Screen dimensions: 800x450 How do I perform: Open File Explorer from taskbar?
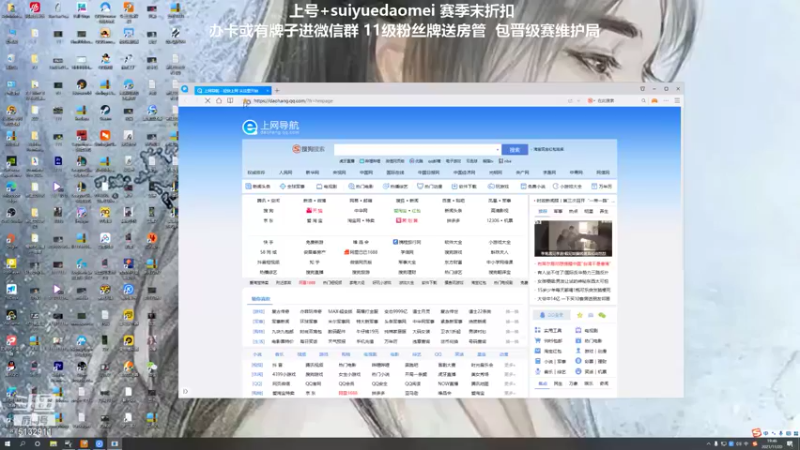pyautogui.click(x=53, y=444)
